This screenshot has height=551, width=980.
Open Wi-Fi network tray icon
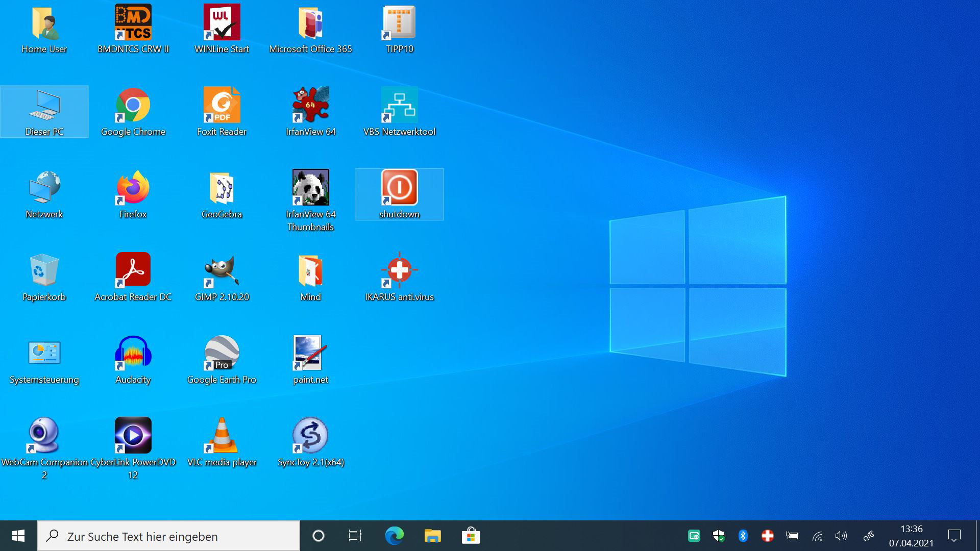click(x=817, y=536)
